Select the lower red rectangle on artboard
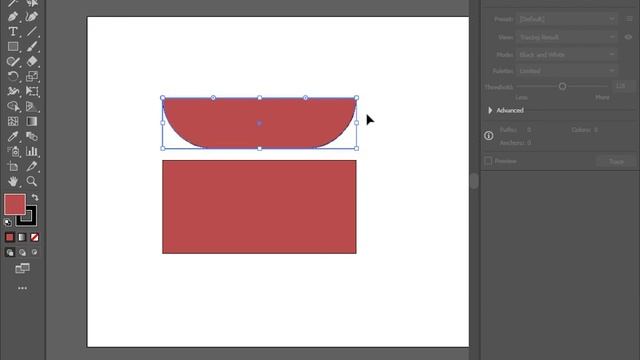This screenshot has height=360, width=640. click(x=259, y=207)
